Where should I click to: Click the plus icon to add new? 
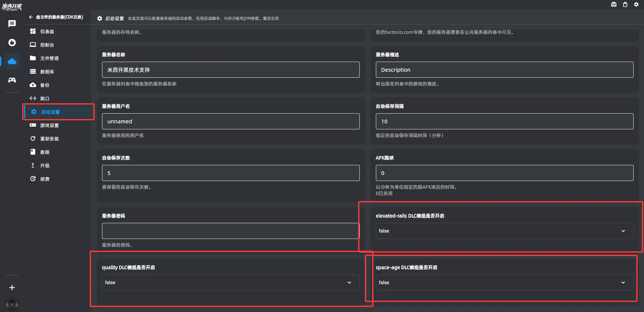[x=12, y=288]
